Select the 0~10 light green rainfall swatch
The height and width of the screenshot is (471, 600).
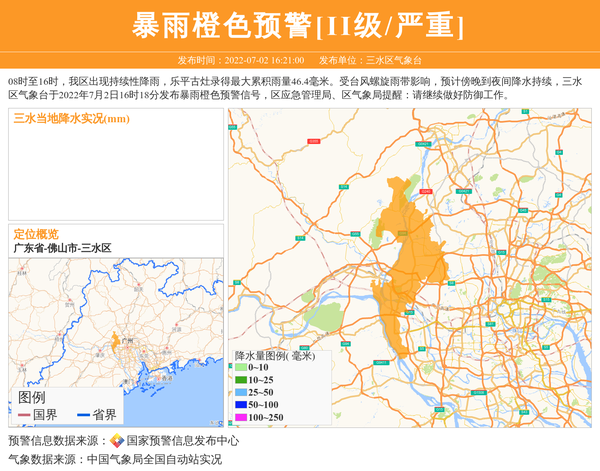(x=240, y=368)
